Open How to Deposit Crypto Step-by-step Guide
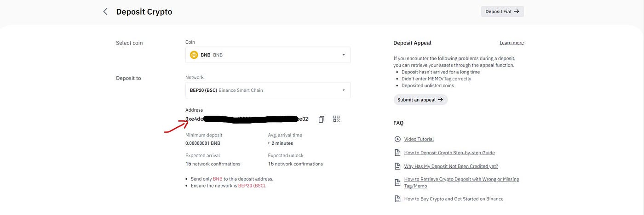Viewport: 644px width, 215px height. coord(449,153)
